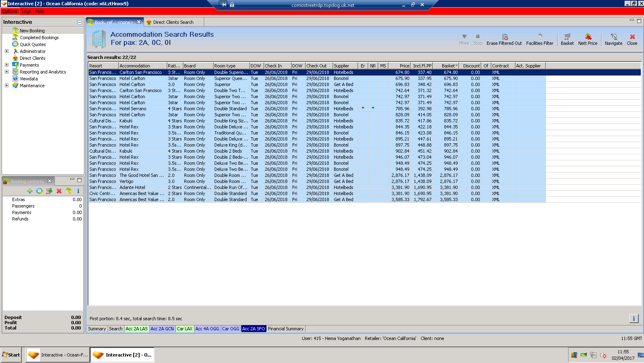Open the Basket cart tool

[567, 37]
